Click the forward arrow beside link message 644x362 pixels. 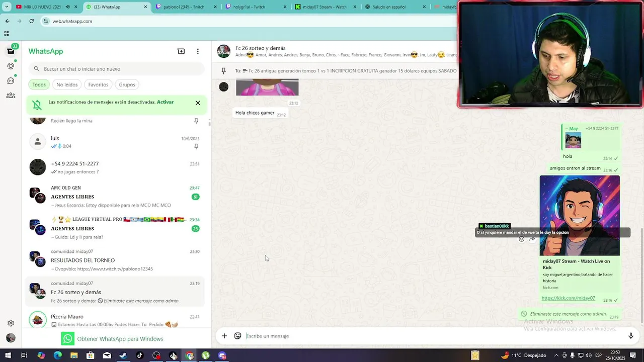532,239
